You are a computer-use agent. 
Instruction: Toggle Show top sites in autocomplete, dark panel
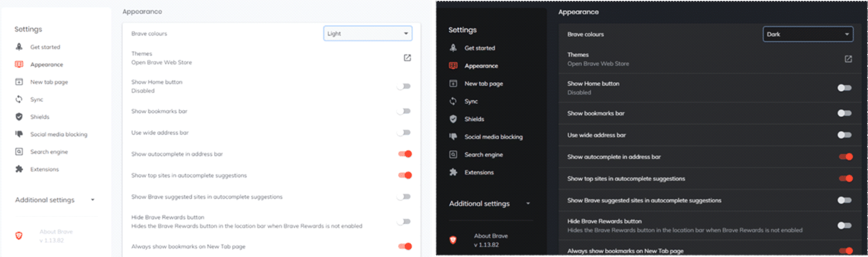point(846,178)
